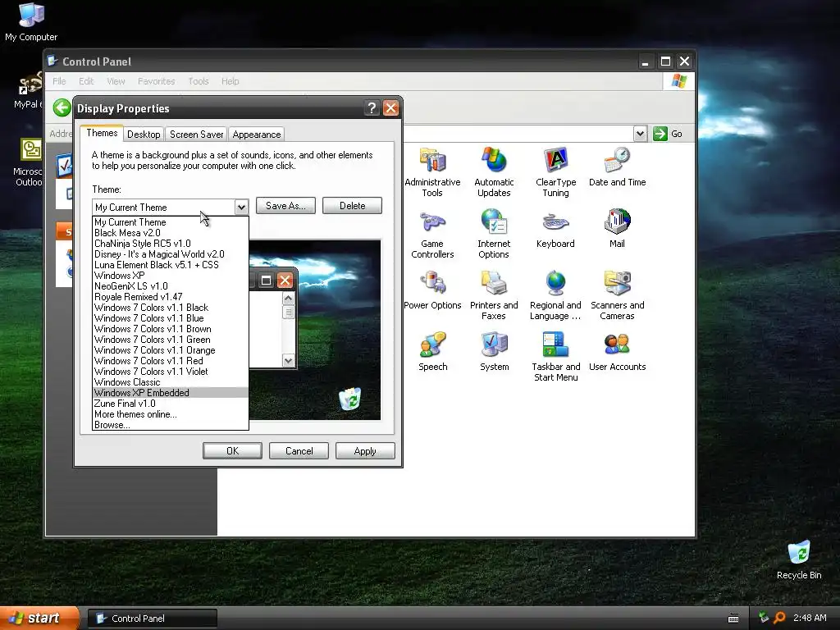This screenshot has height=630, width=840.
Task: Click the magnifier icon in system tray
Action: click(779, 618)
